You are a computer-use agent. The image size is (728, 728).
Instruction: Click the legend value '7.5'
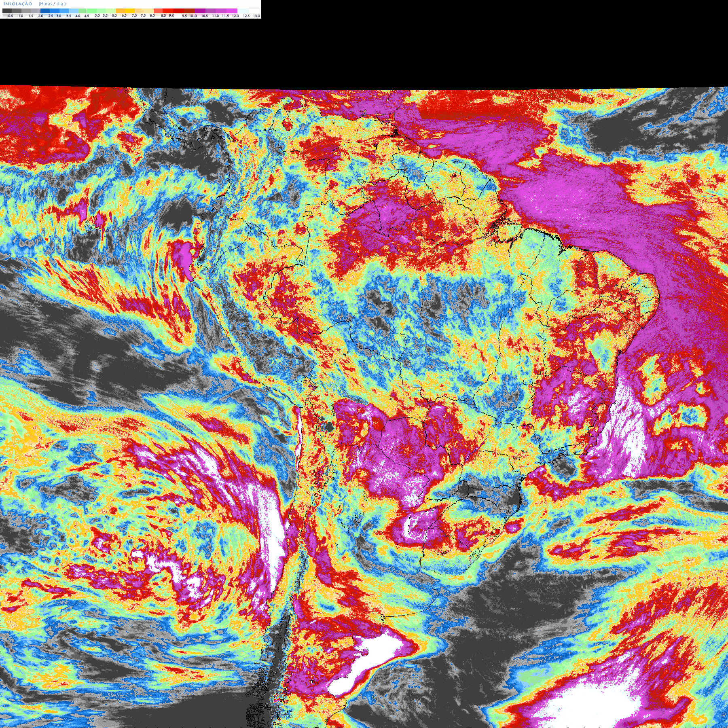143,15
